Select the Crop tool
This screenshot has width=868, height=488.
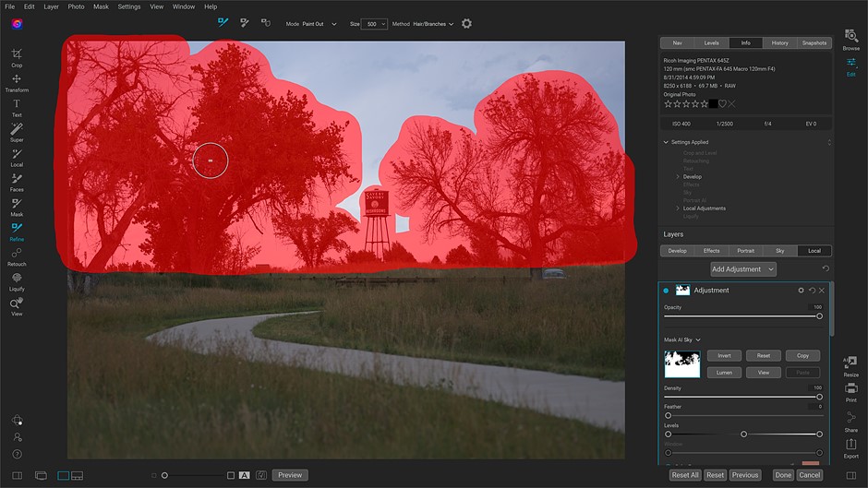[17, 57]
